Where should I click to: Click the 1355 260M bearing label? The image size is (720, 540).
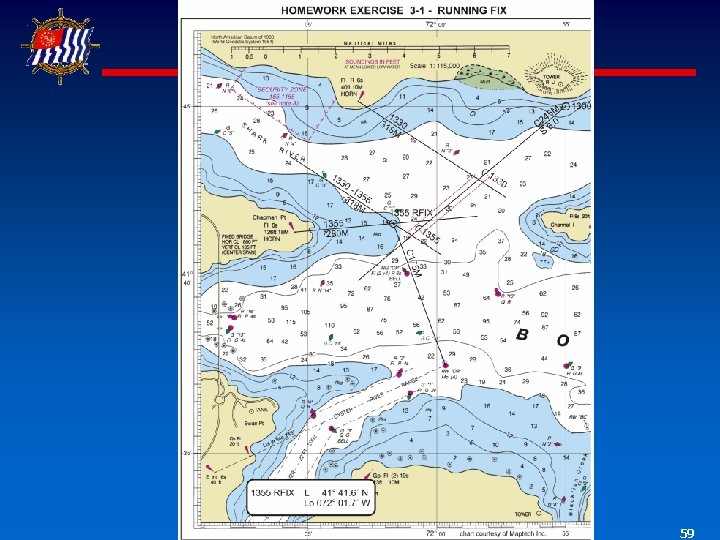click(x=336, y=228)
